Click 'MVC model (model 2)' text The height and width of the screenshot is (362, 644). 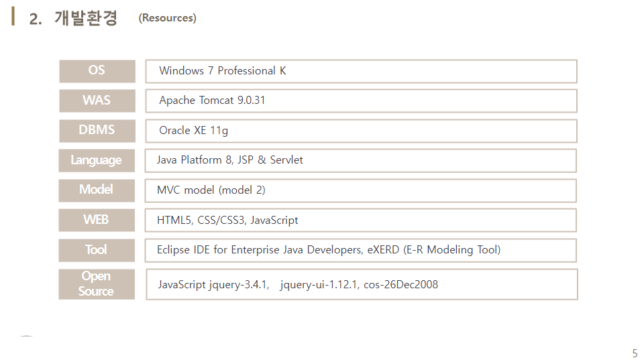coord(211,190)
